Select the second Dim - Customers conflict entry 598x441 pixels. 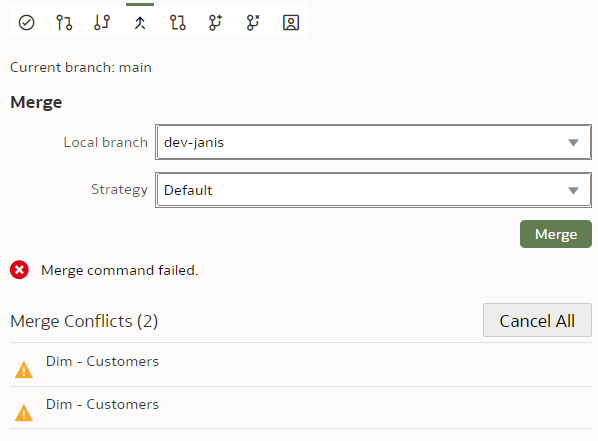pos(301,408)
